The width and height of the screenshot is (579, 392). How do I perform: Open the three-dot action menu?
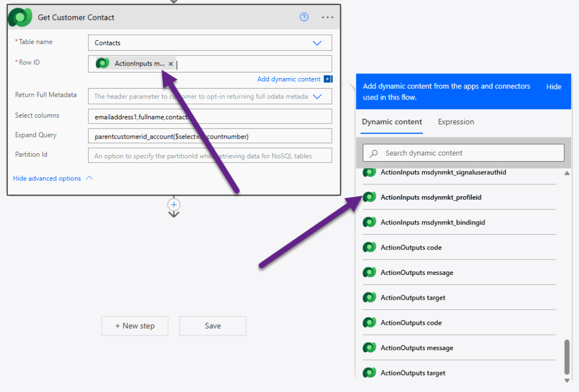pos(327,17)
